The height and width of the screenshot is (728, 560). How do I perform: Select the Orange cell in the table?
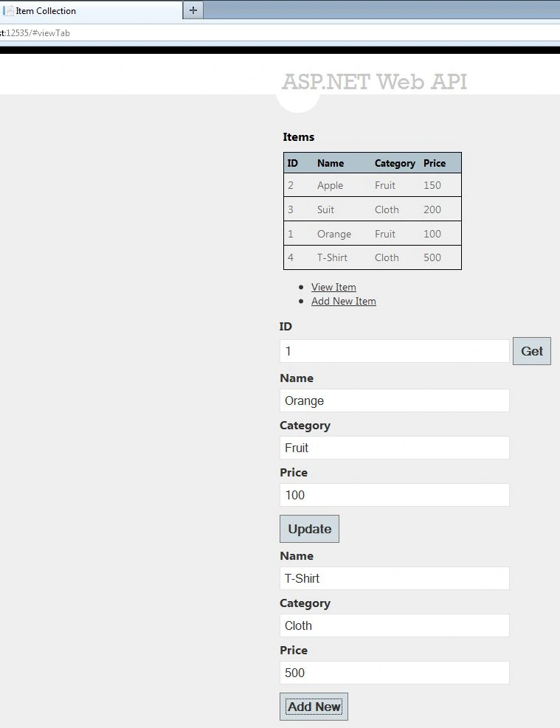pos(334,234)
